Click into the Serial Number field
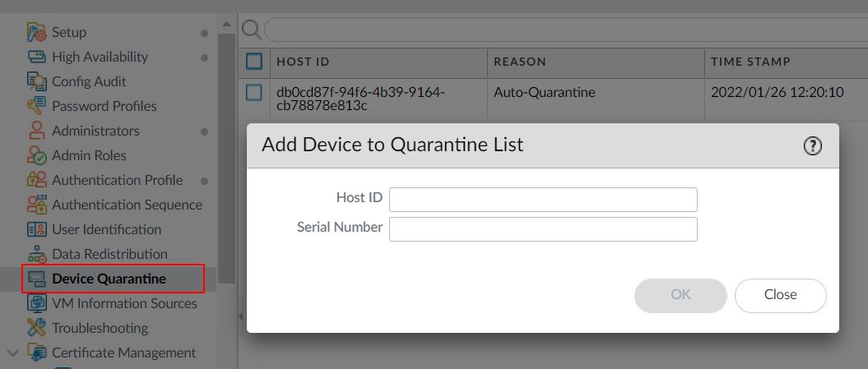The height and width of the screenshot is (369, 868). click(x=543, y=229)
